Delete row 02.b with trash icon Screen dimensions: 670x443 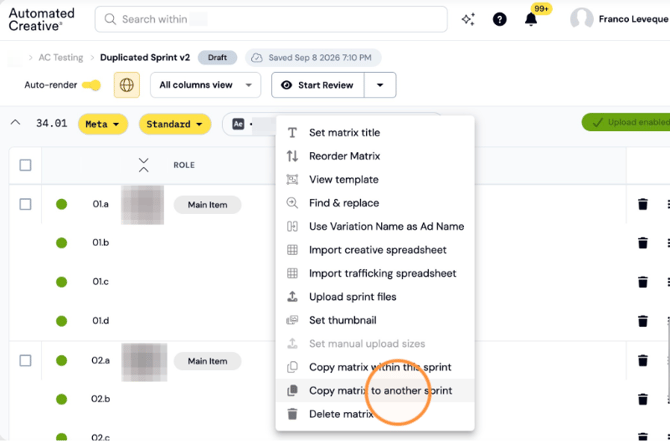pyautogui.click(x=643, y=399)
